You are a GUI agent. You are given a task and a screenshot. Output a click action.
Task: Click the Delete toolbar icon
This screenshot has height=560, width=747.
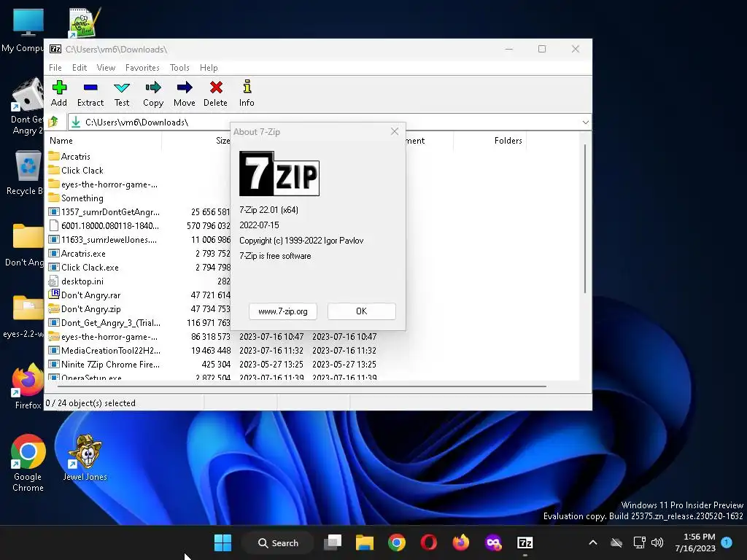coord(216,93)
